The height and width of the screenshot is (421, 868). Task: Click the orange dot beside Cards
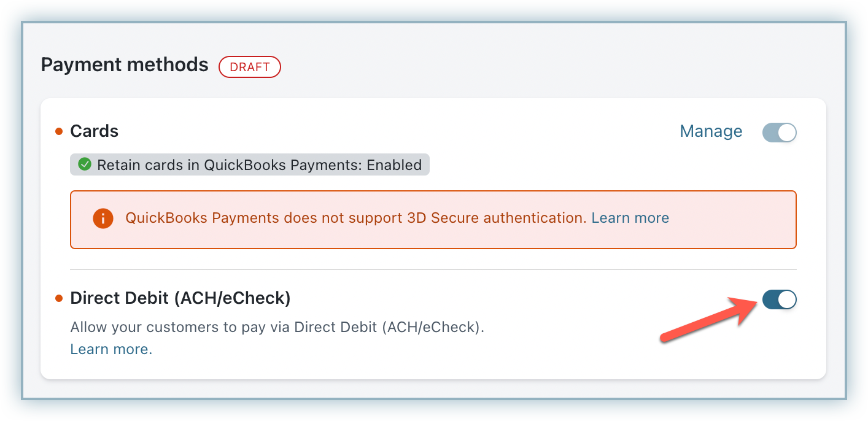pyautogui.click(x=59, y=131)
